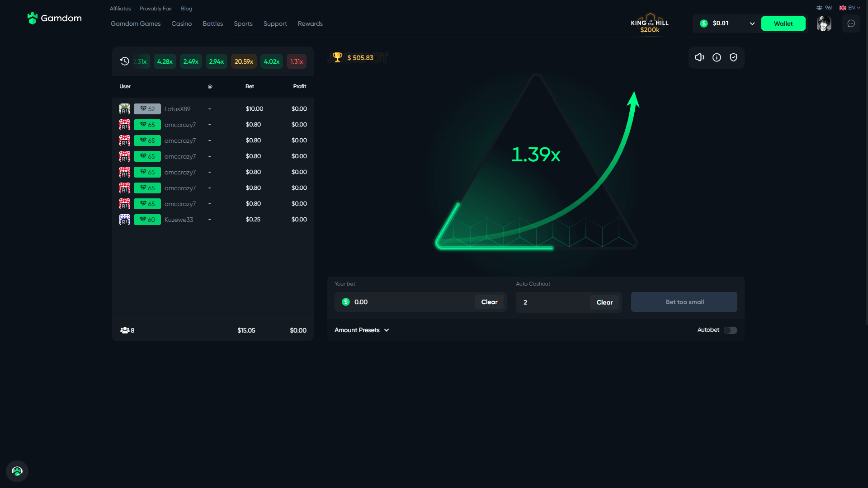Expand the Amount Presets dropdown

click(x=360, y=329)
